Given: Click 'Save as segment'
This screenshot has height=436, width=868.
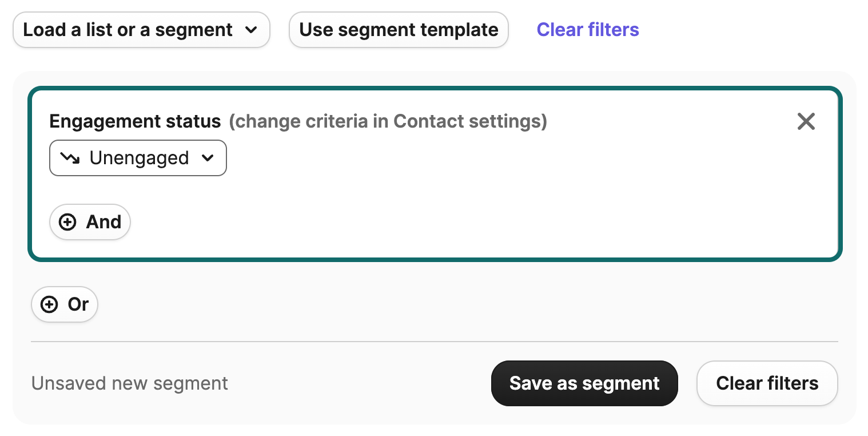Looking at the screenshot, I should coord(584,383).
